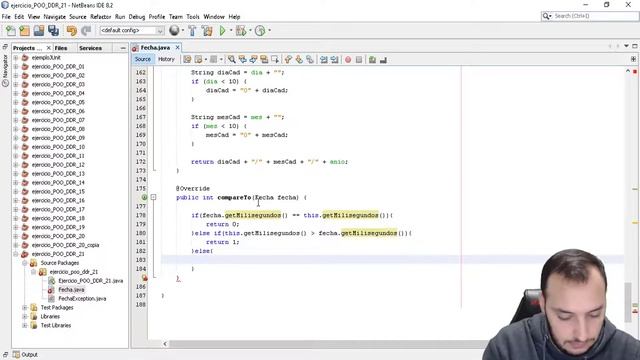Click the error lightbulb glyph in gutter
This screenshot has height=360, width=640.
coord(144,278)
